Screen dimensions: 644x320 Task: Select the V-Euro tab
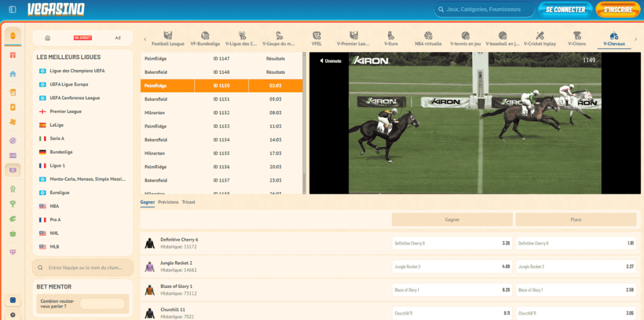(x=391, y=39)
